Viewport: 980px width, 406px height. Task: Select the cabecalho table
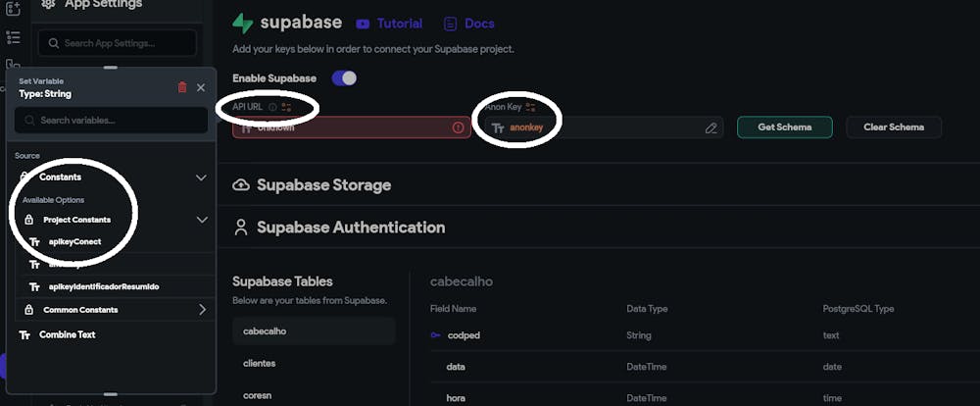(x=264, y=330)
